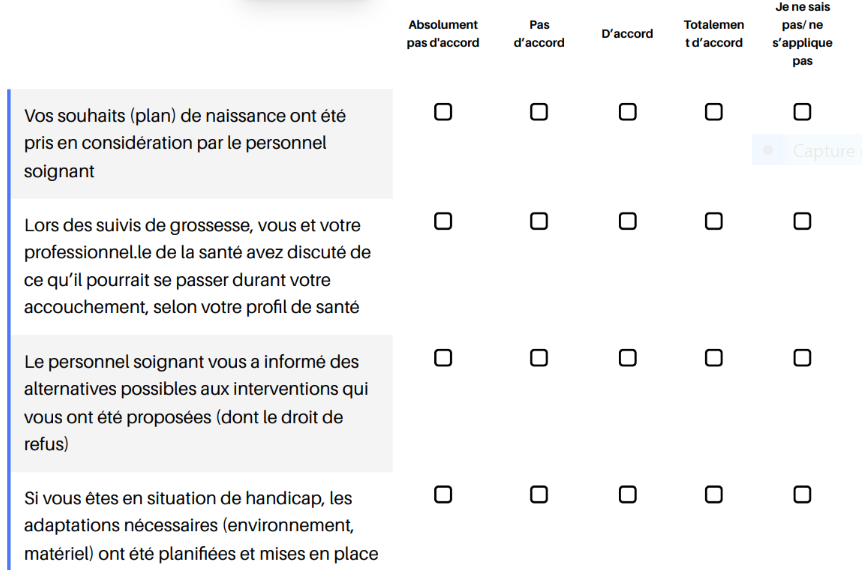Image resolution: width=862 pixels, height=570 pixels.
Task: Check 'Je ne sais pas' for alternatives to interventions
Action: point(802,358)
